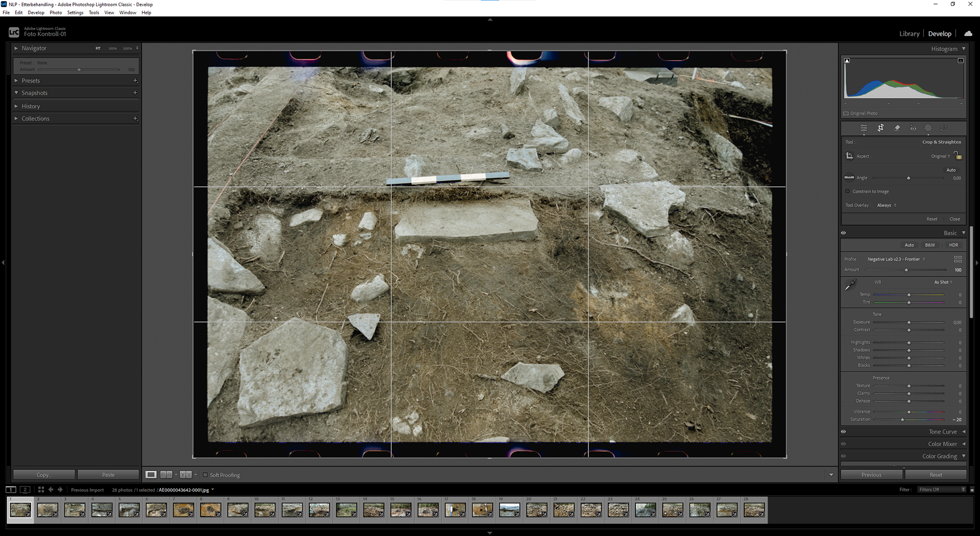Open the Aspect Original dropdown
This screenshot has width=980, height=536.
tap(940, 156)
